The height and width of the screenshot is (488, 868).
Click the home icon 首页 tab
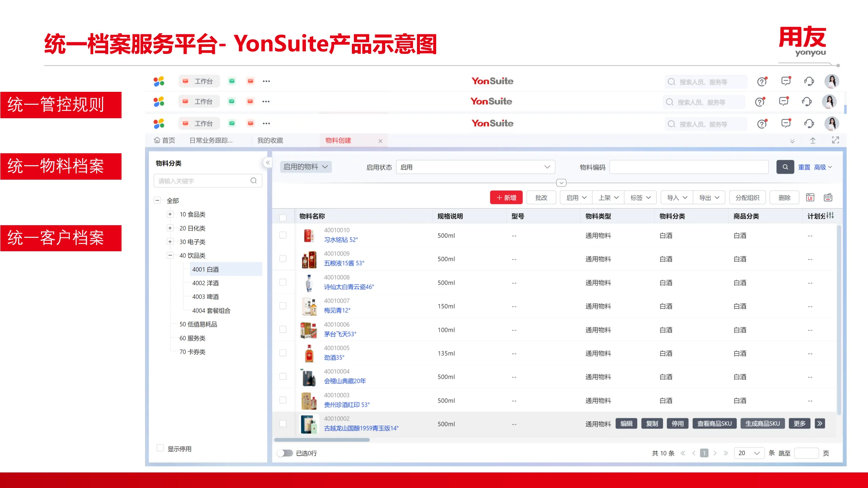(x=165, y=140)
